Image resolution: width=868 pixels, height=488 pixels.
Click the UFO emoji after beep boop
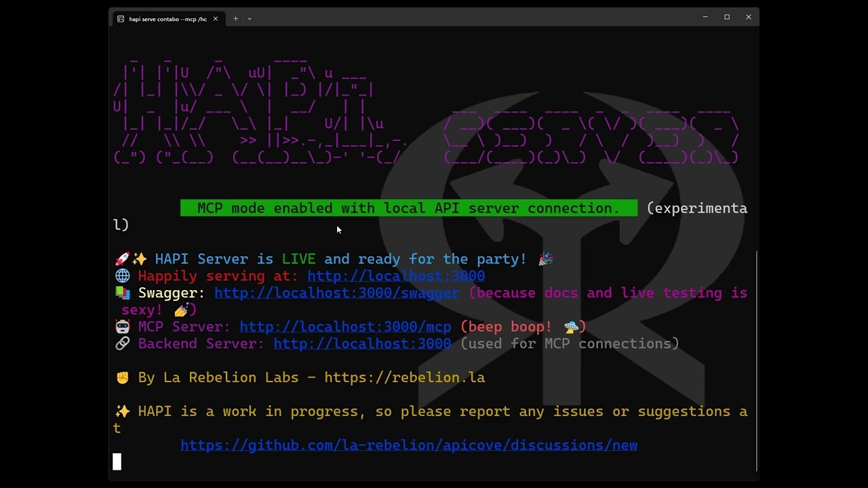point(571,327)
